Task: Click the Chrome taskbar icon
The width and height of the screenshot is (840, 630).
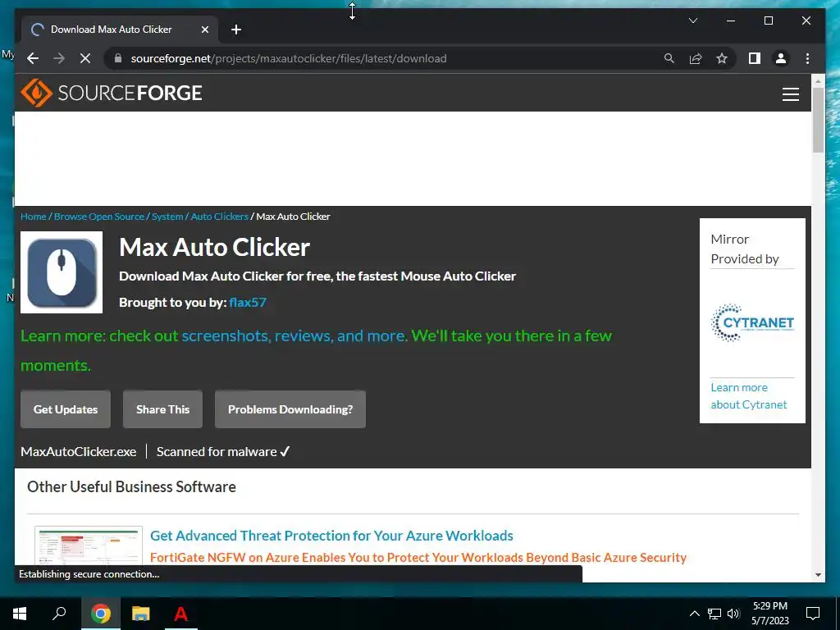Action: click(x=101, y=614)
